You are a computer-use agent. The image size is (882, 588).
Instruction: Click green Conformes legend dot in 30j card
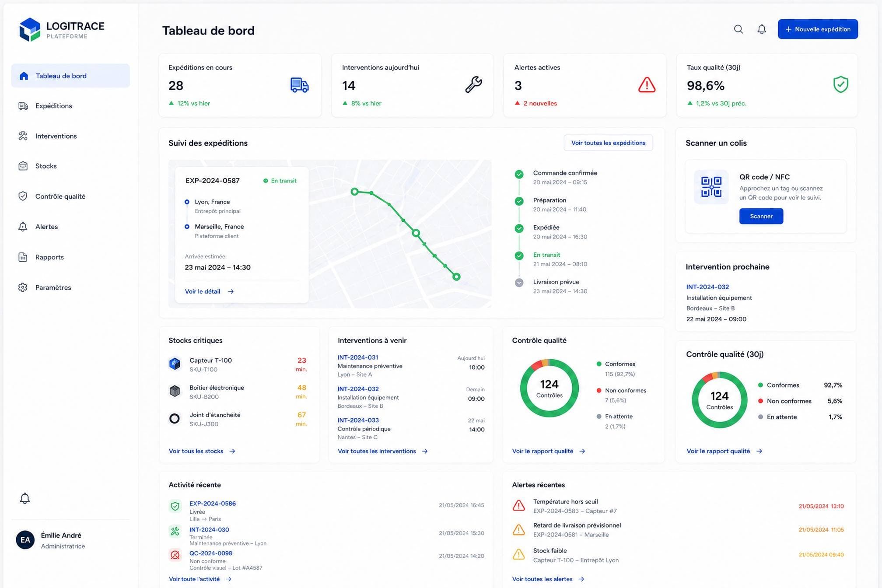point(760,385)
